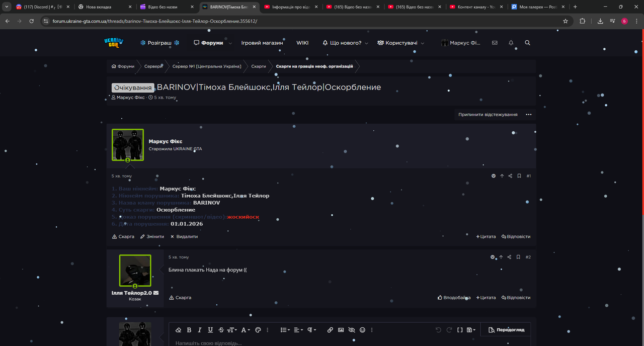The height and width of the screenshot is (346, 644).
Task: Open Форуми navigation item
Action: (x=208, y=43)
